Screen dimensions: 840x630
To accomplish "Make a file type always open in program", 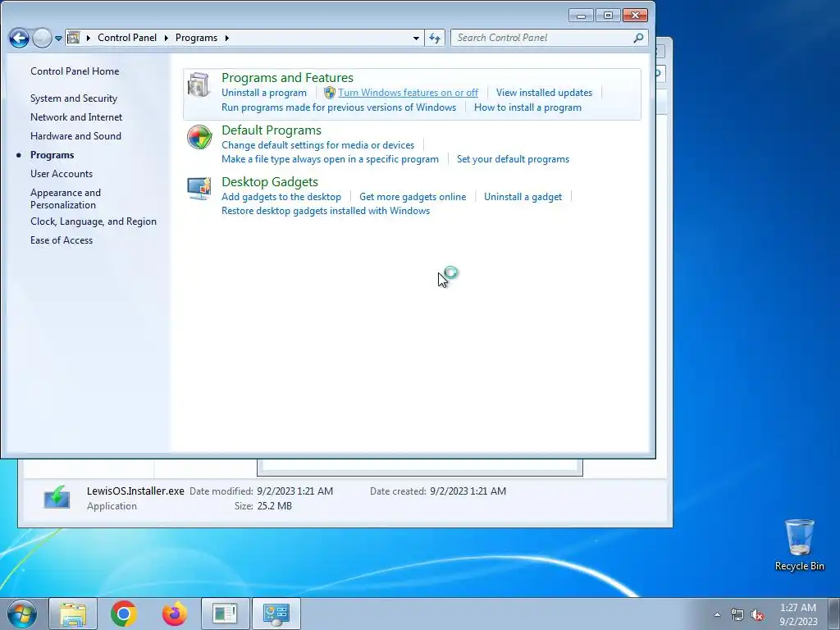I will click(330, 159).
